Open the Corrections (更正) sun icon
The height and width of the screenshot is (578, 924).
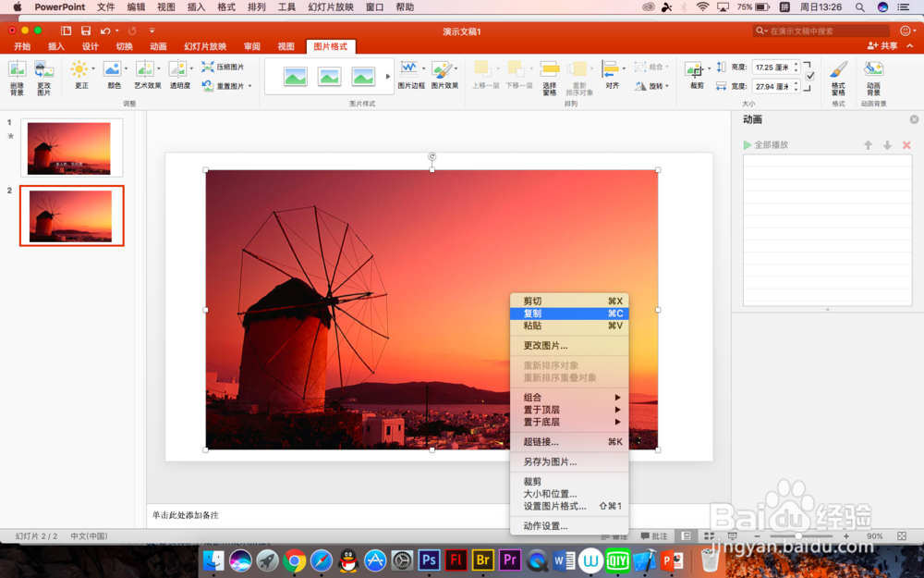tap(79, 69)
